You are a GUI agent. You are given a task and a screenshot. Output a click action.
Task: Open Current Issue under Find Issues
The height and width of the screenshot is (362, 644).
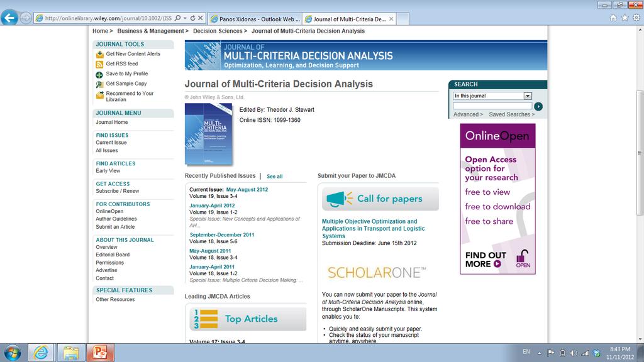coord(111,143)
